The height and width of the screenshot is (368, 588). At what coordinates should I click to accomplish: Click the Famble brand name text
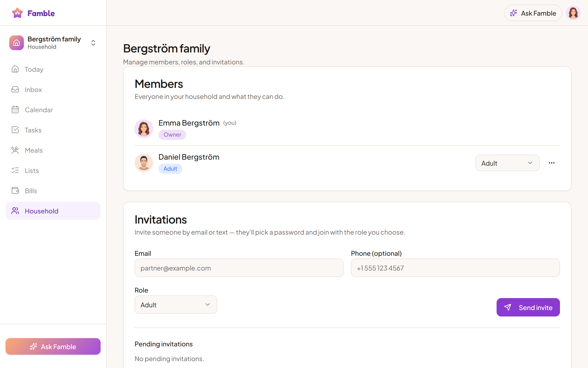point(41,13)
